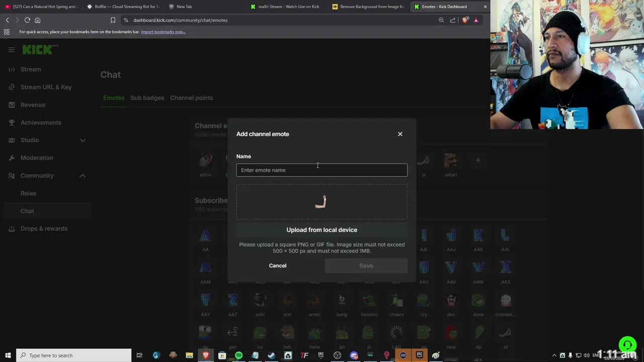Open the Brave browser taskbar icon
644x362 pixels.
pos(206,355)
